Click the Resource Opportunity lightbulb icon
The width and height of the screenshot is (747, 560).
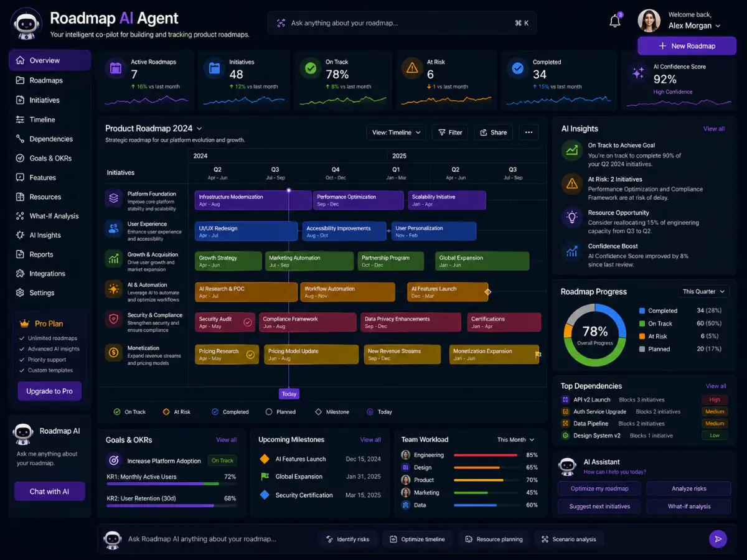click(571, 217)
